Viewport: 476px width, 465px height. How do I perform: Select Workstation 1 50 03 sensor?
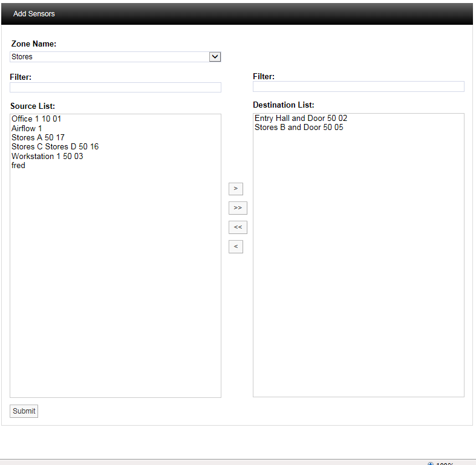pos(47,157)
